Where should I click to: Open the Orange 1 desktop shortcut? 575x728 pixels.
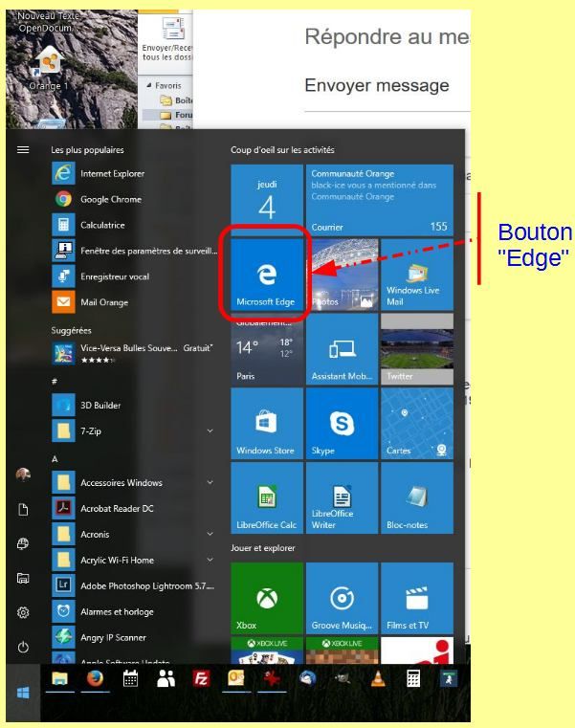[48, 69]
